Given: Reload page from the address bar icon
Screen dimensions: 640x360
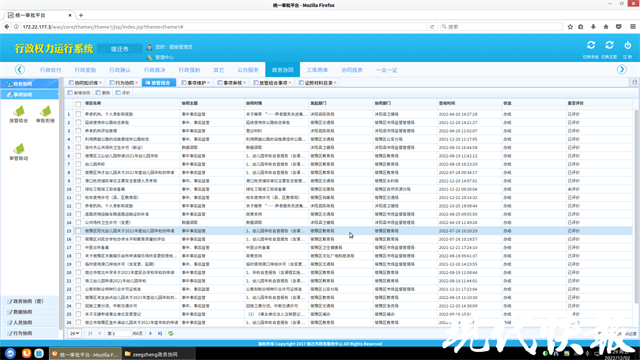Looking at the screenshot, I should pos(432,27).
